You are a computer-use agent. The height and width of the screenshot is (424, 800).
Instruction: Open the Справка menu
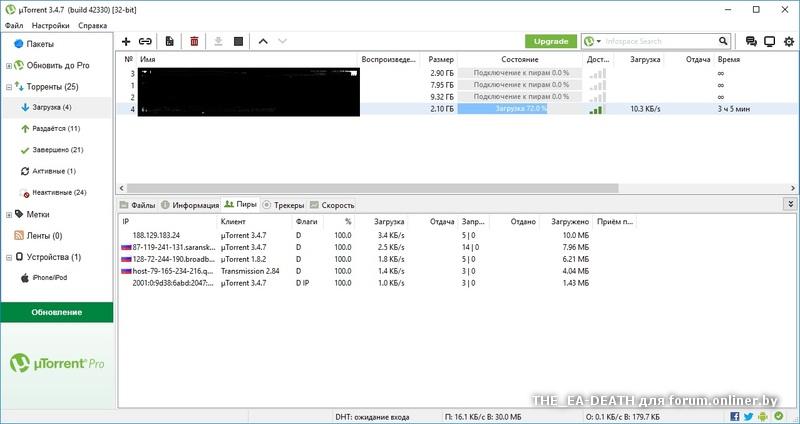point(93,26)
